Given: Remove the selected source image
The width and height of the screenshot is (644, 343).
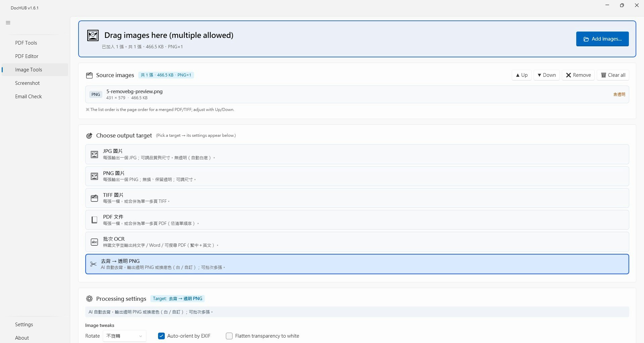Looking at the screenshot, I should pyautogui.click(x=578, y=75).
